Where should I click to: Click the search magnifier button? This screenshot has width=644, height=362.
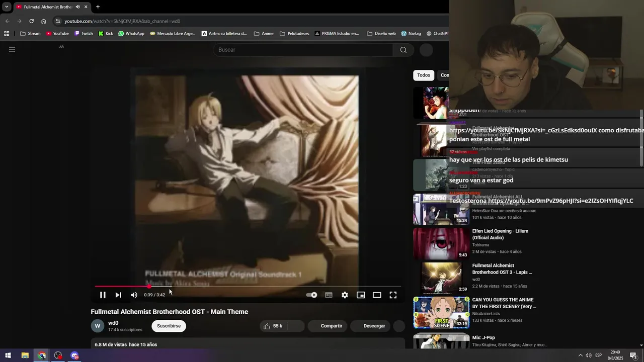403,50
